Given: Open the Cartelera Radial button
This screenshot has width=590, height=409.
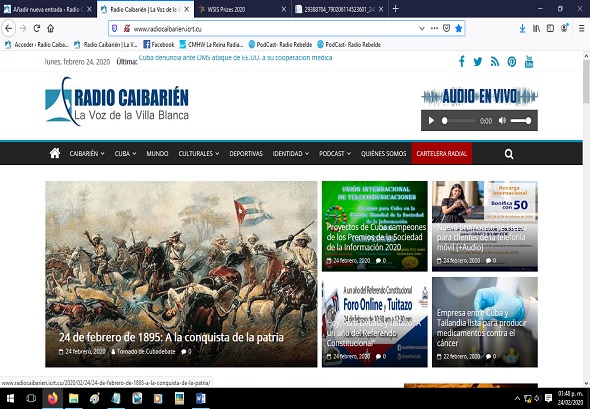Looking at the screenshot, I should [442, 154].
